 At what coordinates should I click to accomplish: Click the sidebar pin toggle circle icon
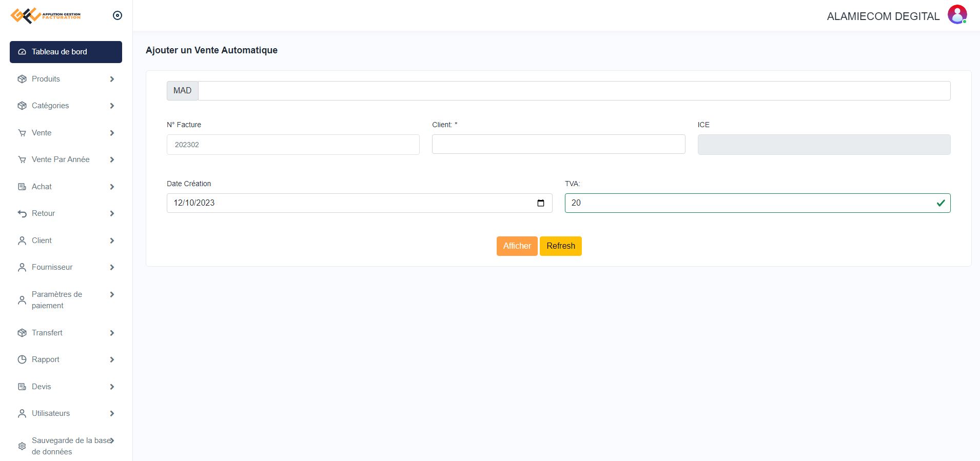117,15
